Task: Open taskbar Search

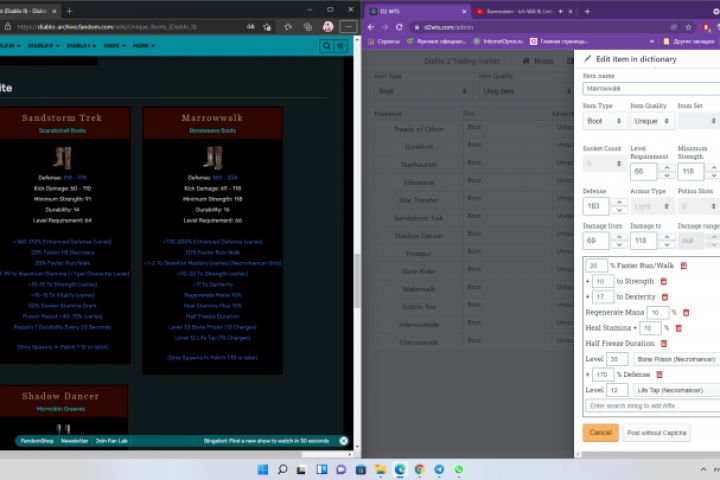Action: point(282,469)
